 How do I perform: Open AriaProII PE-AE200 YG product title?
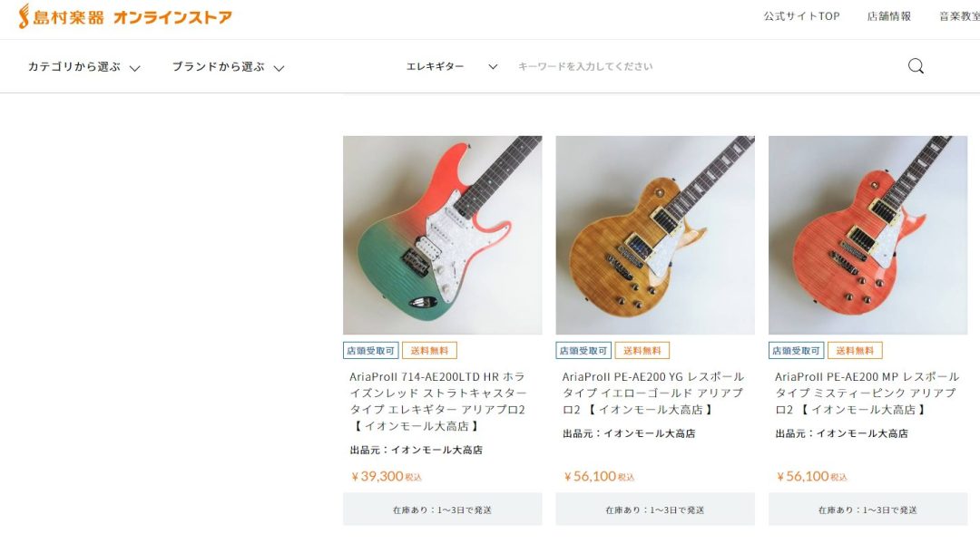coord(653,393)
